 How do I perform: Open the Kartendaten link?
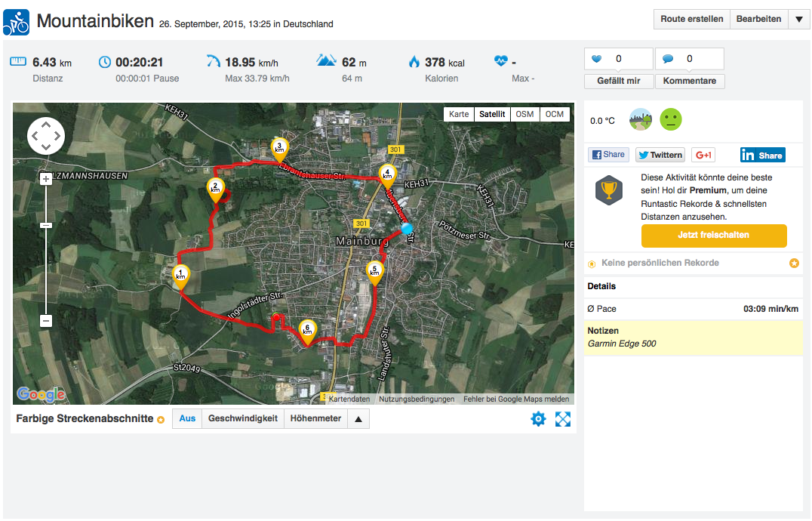pos(349,399)
